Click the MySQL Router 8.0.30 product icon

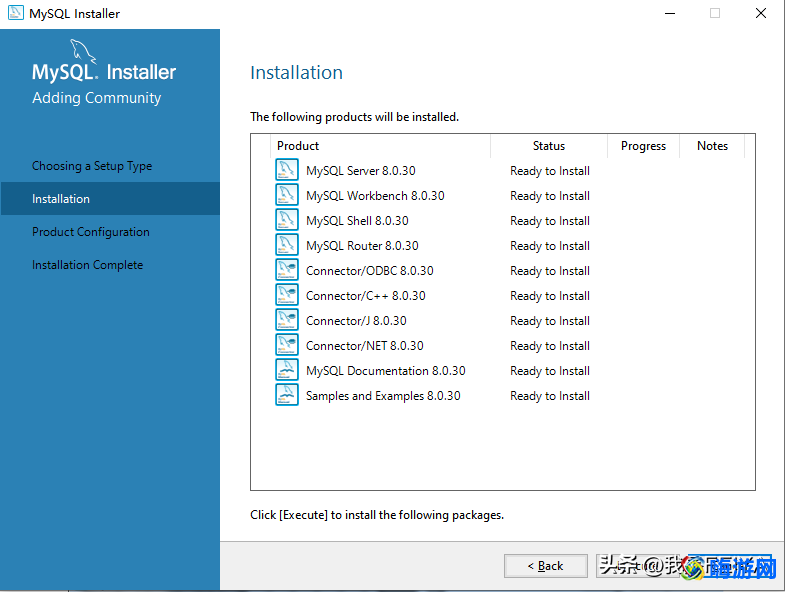point(287,245)
